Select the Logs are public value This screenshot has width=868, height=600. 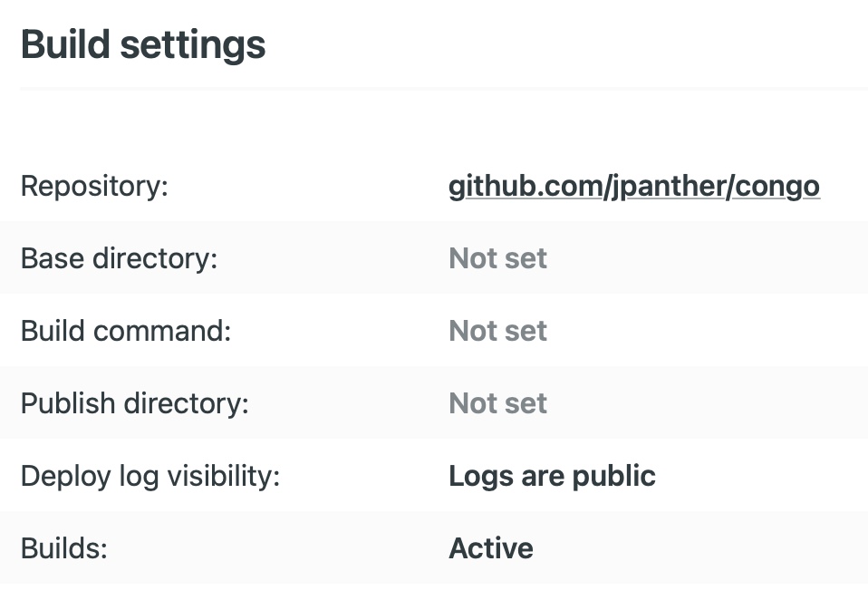pyautogui.click(x=552, y=476)
